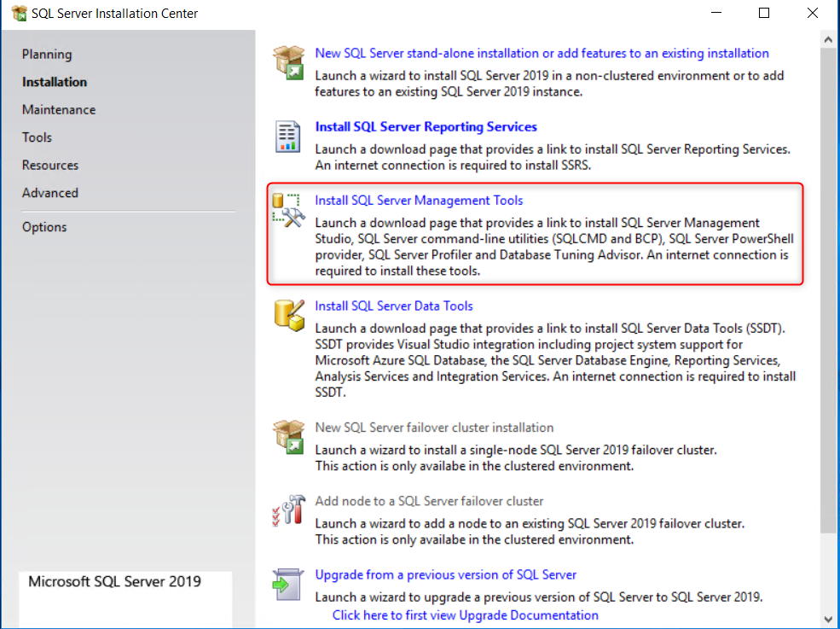Click the stand-alone installation box icon
The height and width of the screenshot is (629, 840).
click(x=289, y=63)
